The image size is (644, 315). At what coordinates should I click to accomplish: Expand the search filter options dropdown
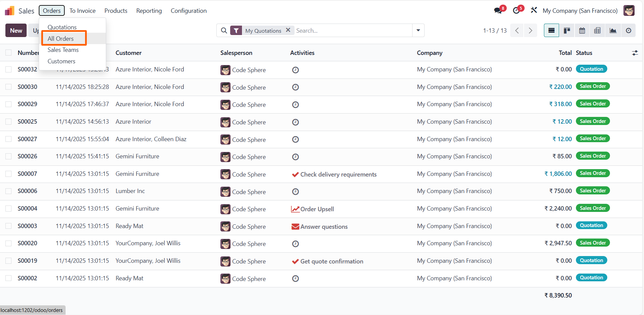[418, 30]
